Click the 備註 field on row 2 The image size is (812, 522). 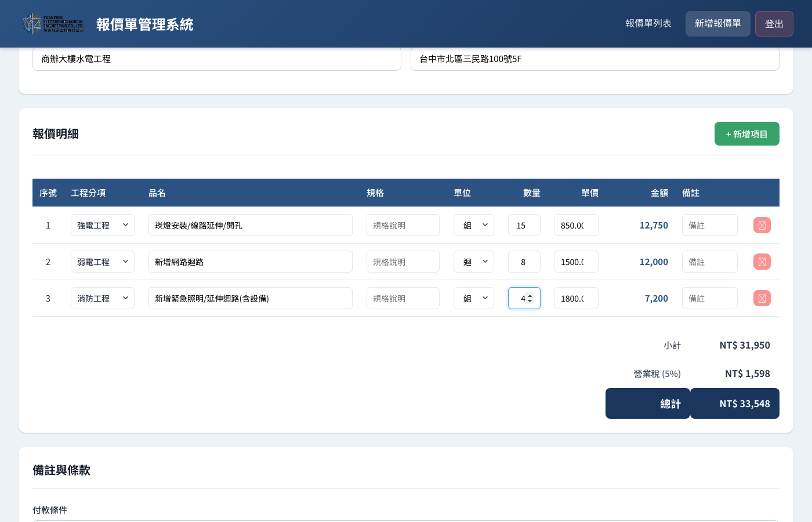pos(710,262)
